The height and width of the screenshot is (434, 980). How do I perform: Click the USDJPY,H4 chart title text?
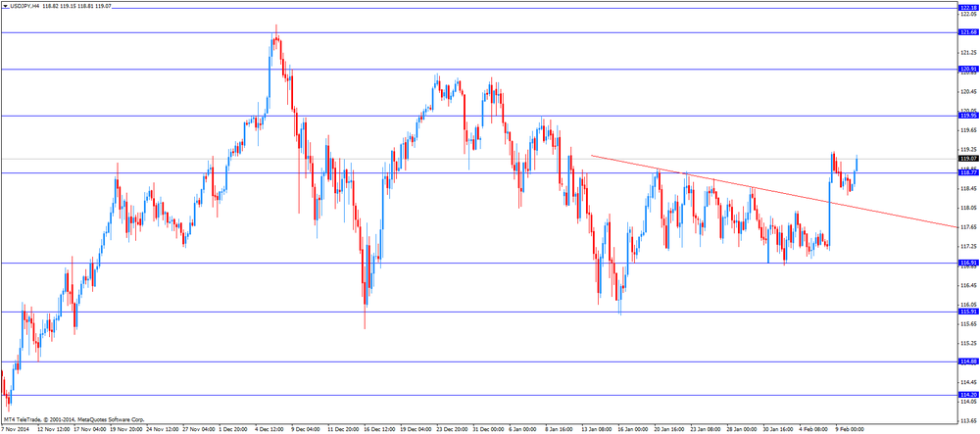tap(24, 5)
